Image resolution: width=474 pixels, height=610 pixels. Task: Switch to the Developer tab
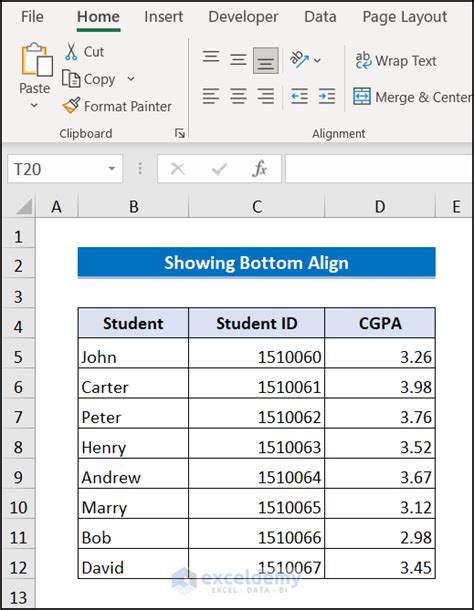243,17
